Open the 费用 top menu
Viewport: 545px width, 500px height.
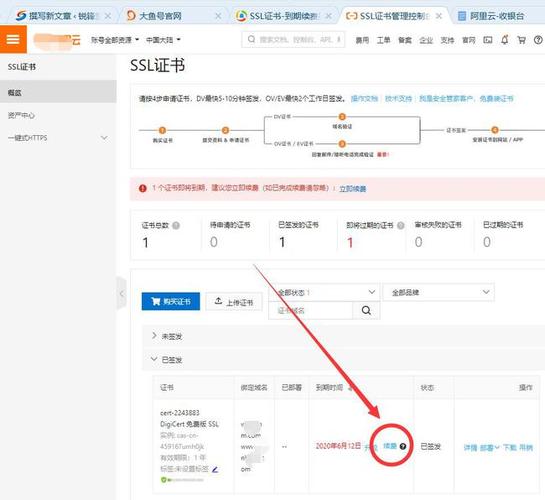[362, 40]
